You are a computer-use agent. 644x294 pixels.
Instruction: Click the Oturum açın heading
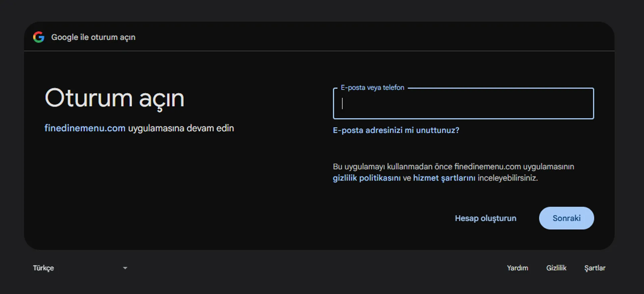[x=114, y=99]
